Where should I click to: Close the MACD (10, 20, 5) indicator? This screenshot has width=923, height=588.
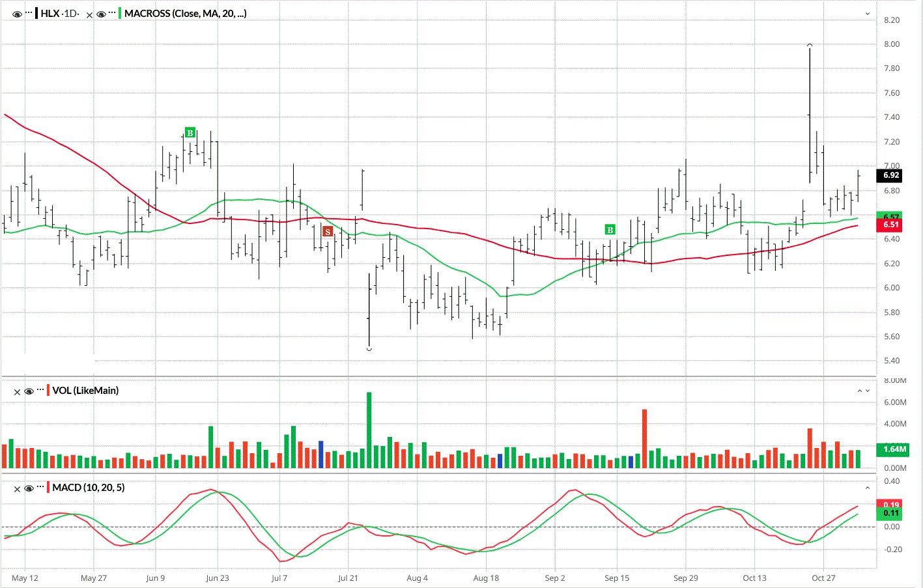click(x=18, y=488)
